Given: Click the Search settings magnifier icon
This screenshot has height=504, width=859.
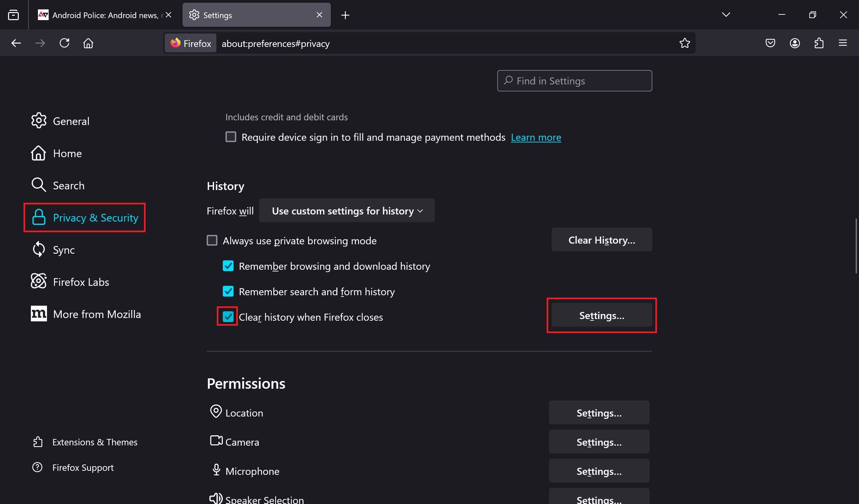Looking at the screenshot, I should point(509,81).
